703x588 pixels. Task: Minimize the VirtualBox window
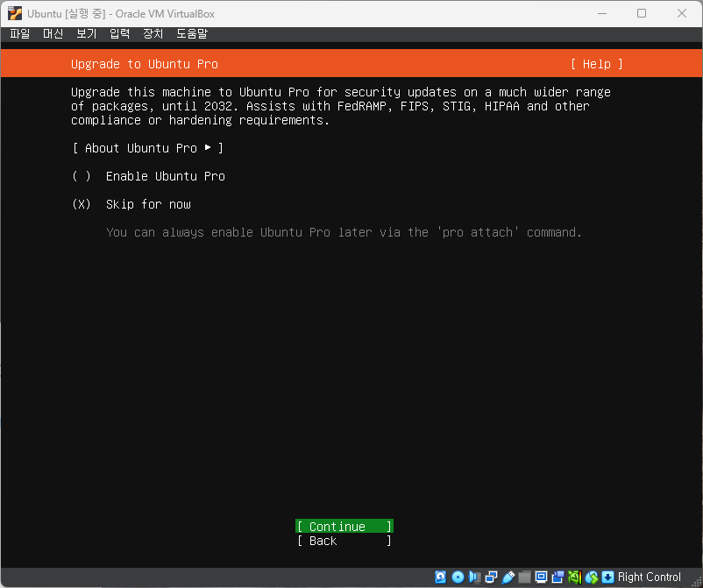coord(602,13)
